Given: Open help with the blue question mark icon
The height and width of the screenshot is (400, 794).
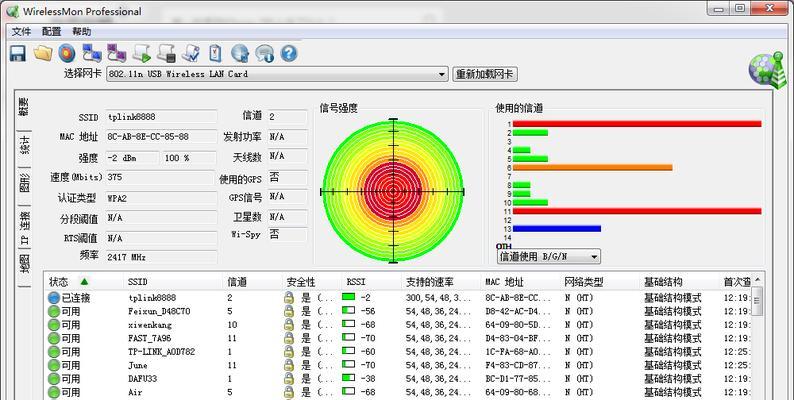Looking at the screenshot, I should pyautogui.click(x=289, y=53).
